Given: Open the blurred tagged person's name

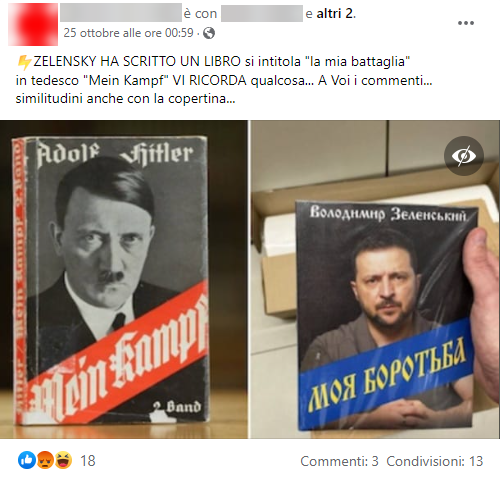Looking at the screenshot, I should click(262, 13).
